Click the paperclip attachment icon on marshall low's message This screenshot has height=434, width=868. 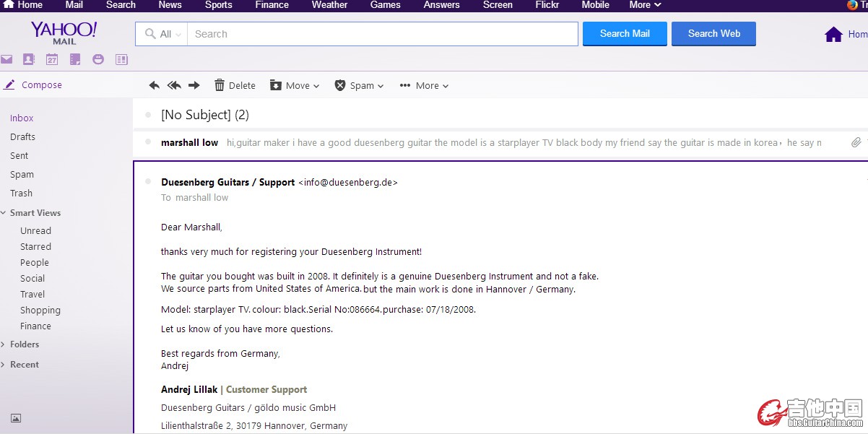click(856, 142)
